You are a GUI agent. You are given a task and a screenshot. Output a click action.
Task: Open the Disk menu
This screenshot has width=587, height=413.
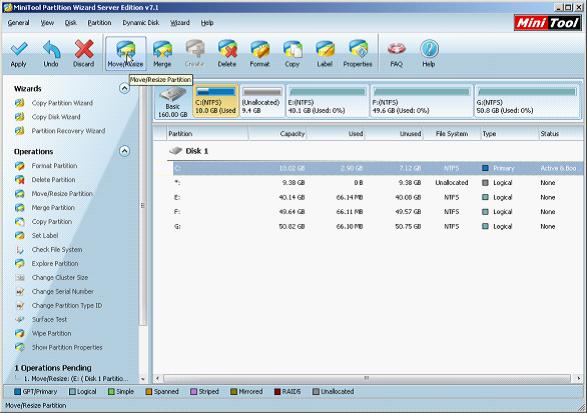pyautogui.click(x=70, y=23)
